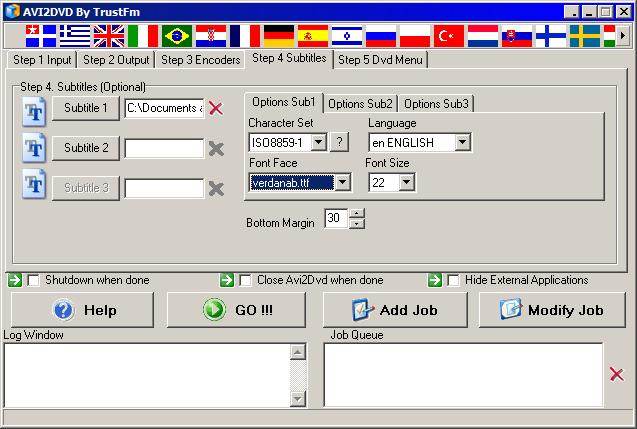Select the Netherlands flag language

click(x=483, y=36)
